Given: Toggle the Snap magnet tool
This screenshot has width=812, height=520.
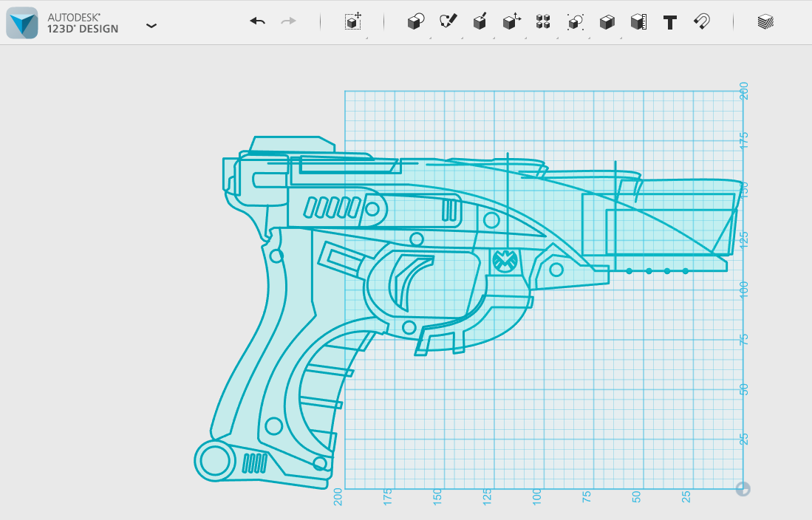Looking at the screenshot, I should 701,22.
